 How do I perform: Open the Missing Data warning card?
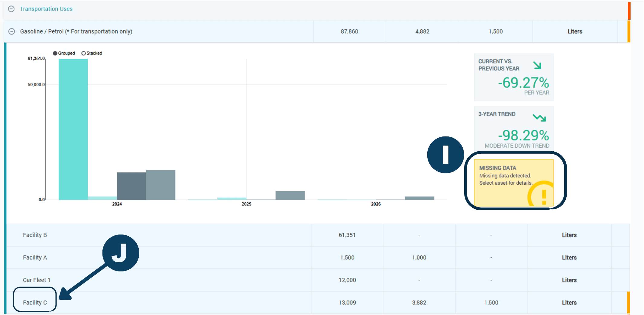(514, 183)
